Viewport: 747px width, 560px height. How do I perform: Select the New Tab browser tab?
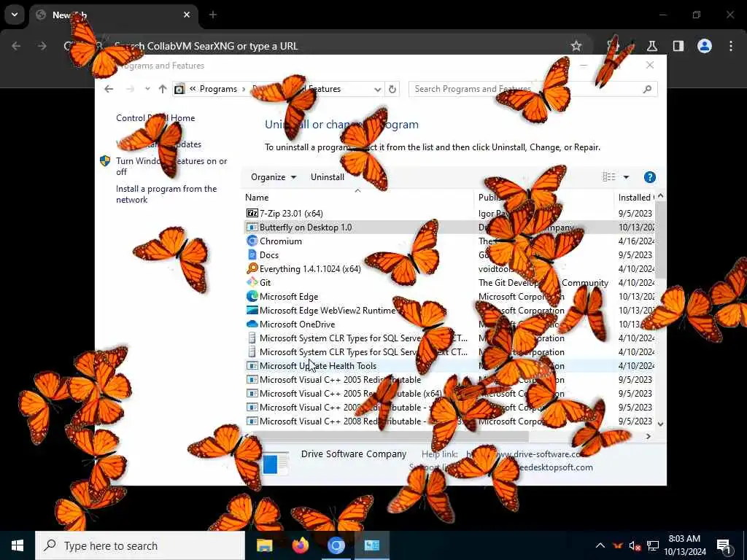(113, 15)
